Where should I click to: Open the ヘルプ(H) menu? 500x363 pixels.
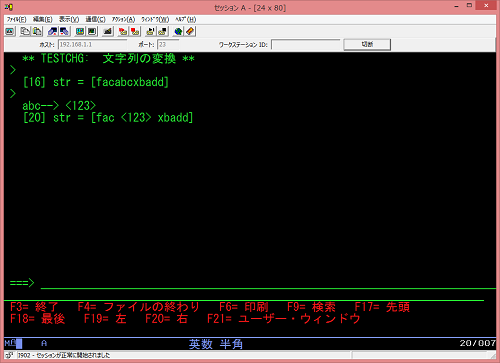(x=186, y=19)
